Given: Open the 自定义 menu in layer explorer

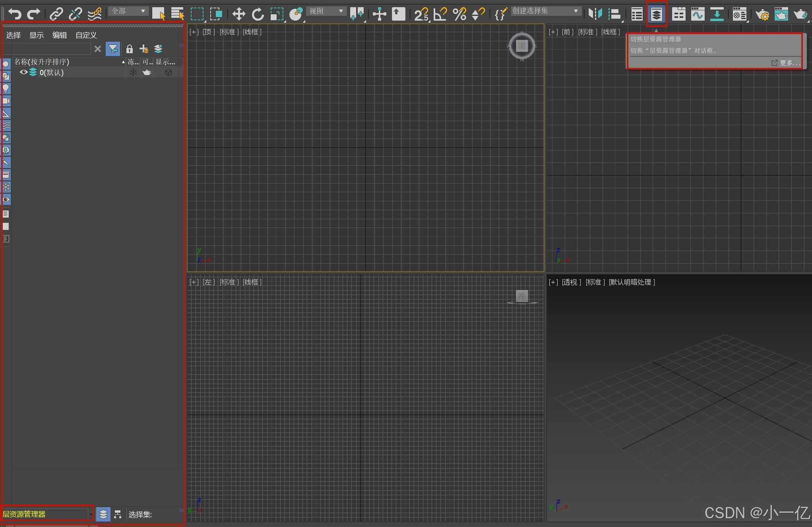Looking at the screenshot, I should coord(86,35).
